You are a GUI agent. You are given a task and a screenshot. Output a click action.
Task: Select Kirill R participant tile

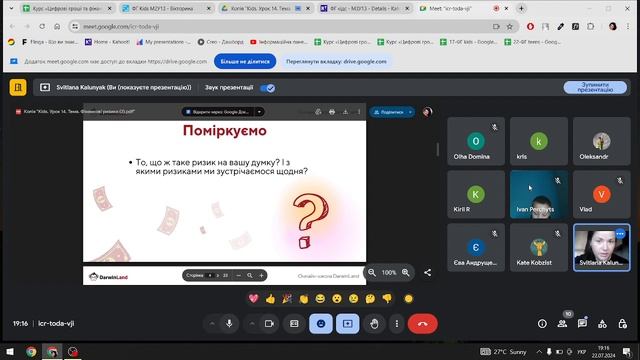(476, 194)
